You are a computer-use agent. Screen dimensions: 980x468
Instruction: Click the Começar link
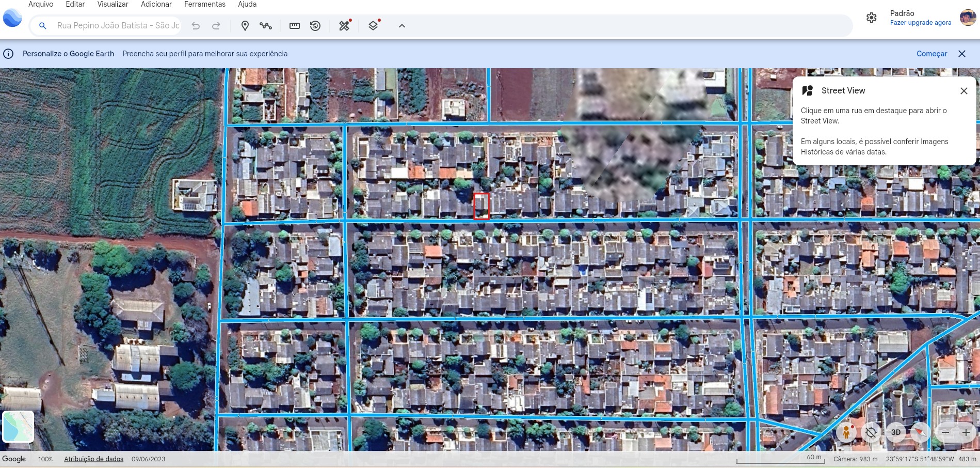(931, 54)
